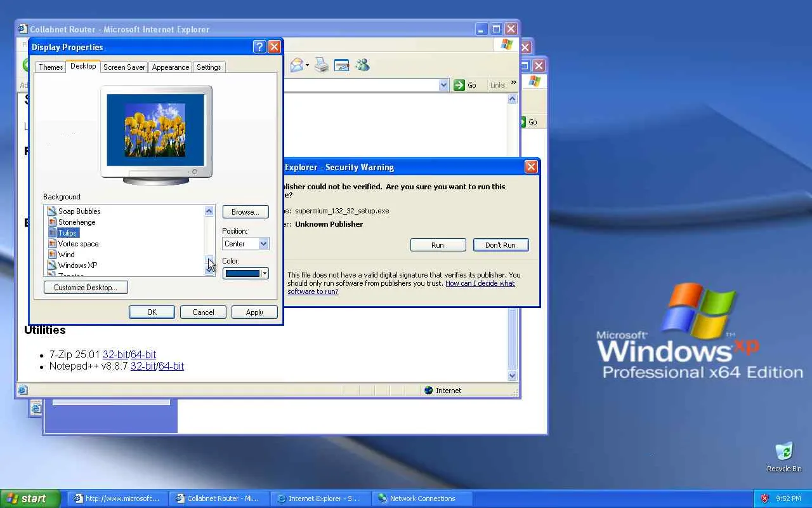812x508 pixels.
Task: Open the 7-Zip 64-bit download link
Action: point(143,355)
